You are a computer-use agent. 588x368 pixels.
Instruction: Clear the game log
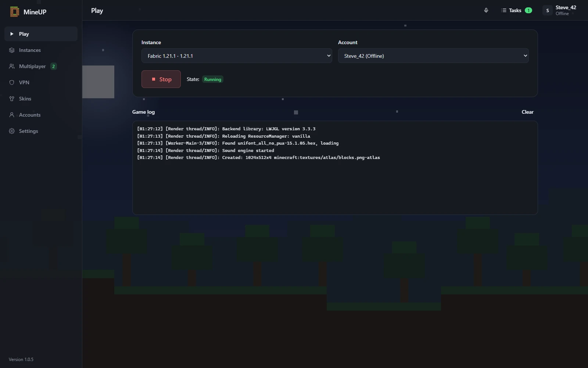[x=527, y=112]
